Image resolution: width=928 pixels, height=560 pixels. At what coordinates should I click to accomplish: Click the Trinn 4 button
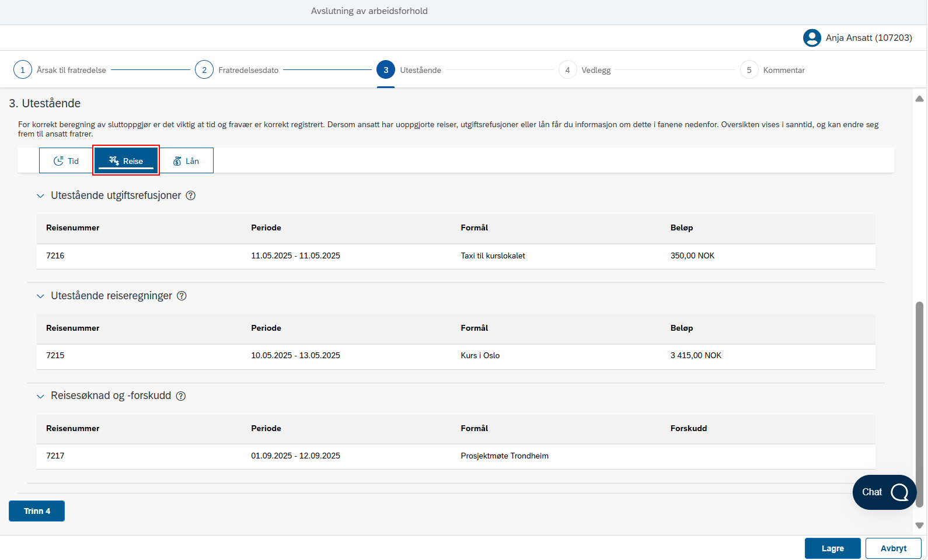coord(37,511)
